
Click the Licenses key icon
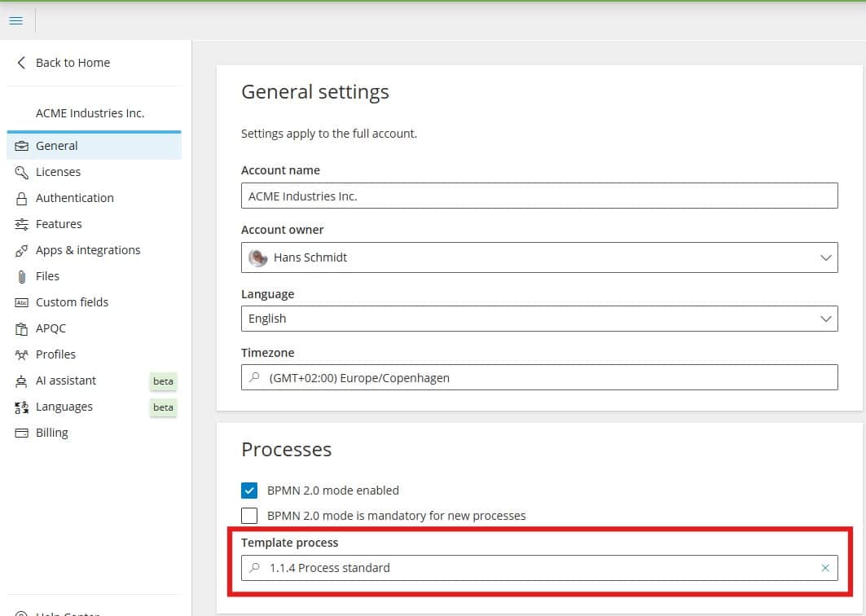click(22, 172)
